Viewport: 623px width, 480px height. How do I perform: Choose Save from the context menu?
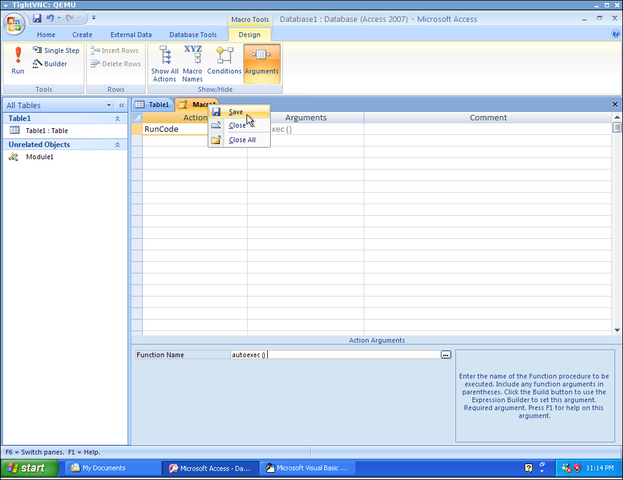239,112
